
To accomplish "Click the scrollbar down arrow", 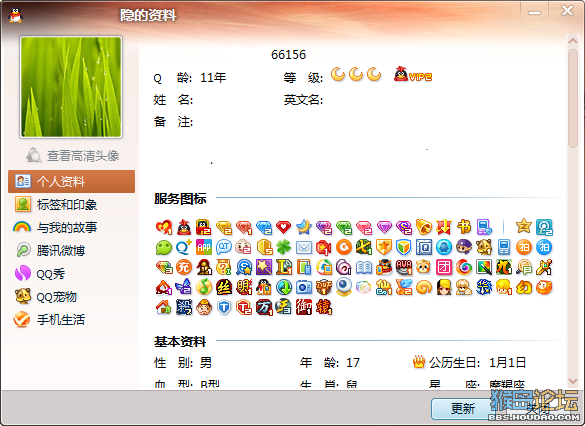I will point(573,381).
